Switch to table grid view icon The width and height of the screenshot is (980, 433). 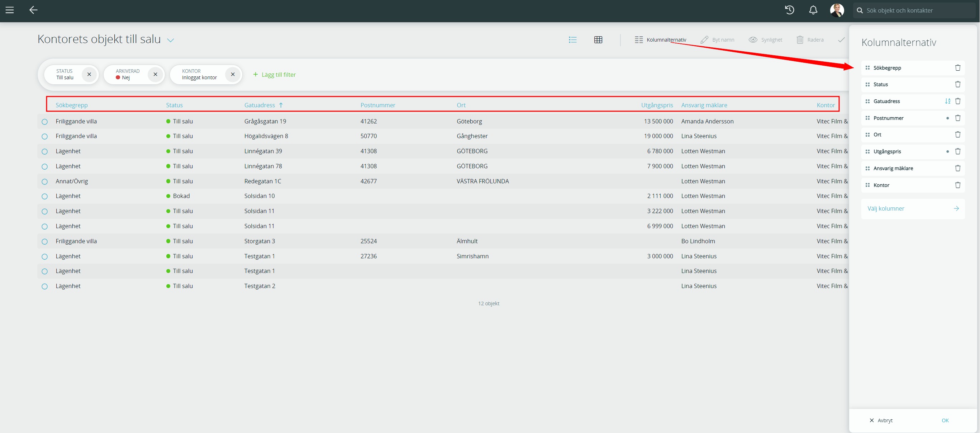(598, 39)
